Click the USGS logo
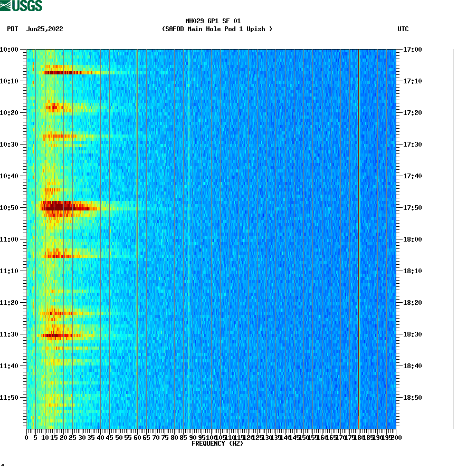Viewport: 476px width, 471px height. point(21,5)
